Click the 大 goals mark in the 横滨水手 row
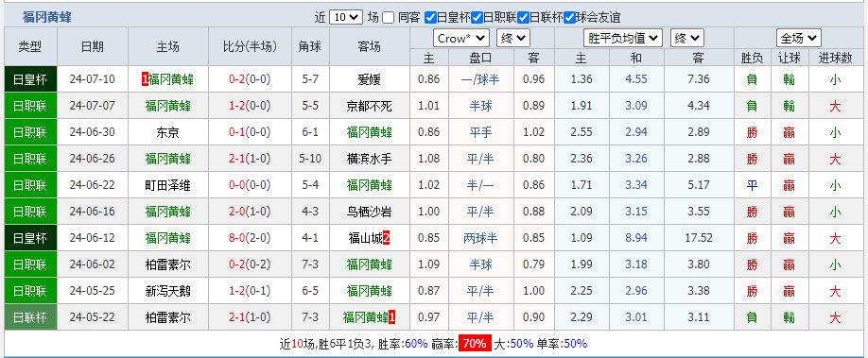Screen dimensions: 868x358 (x=835, y=159)
